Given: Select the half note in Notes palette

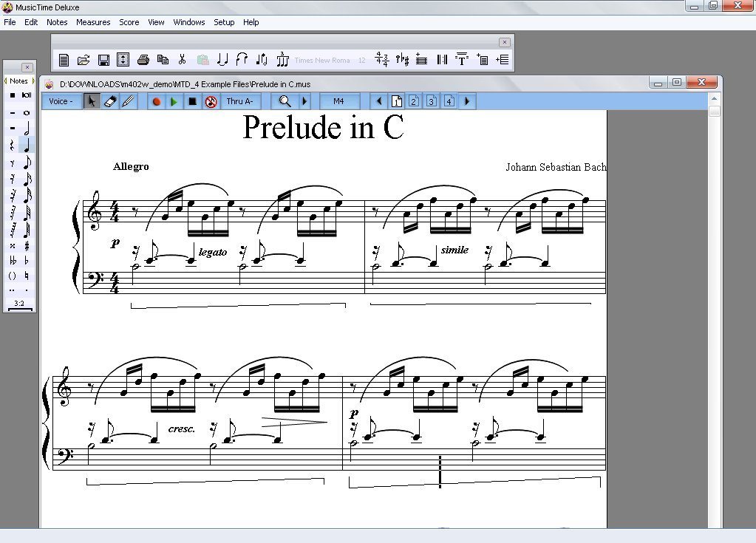Looking at the screenshot, I should 27,128.
